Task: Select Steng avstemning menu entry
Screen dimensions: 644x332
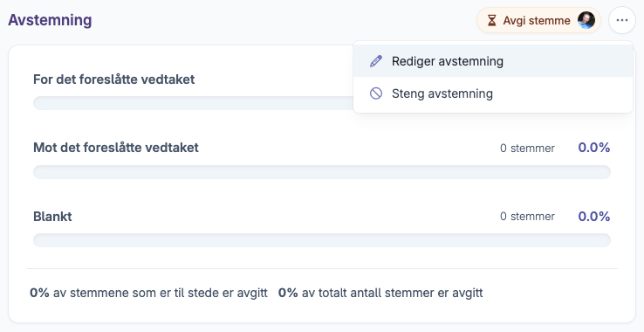Action: (493, 93)
